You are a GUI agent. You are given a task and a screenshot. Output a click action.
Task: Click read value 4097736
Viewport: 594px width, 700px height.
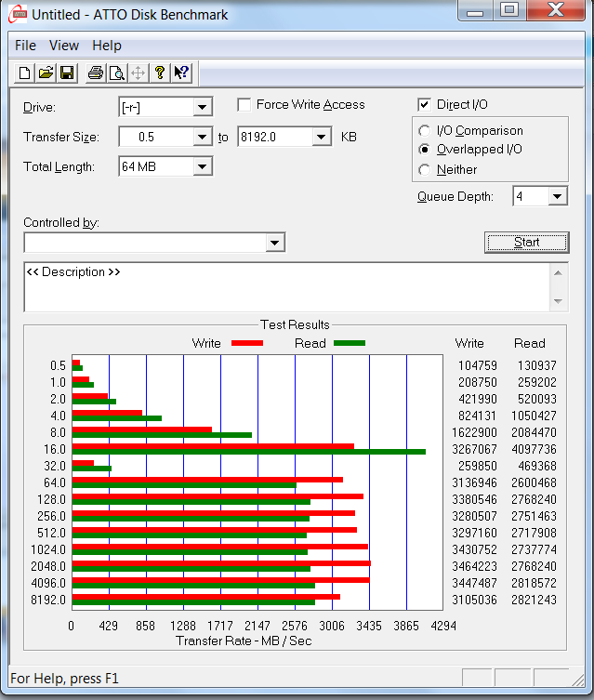click(x=534, y=449)
